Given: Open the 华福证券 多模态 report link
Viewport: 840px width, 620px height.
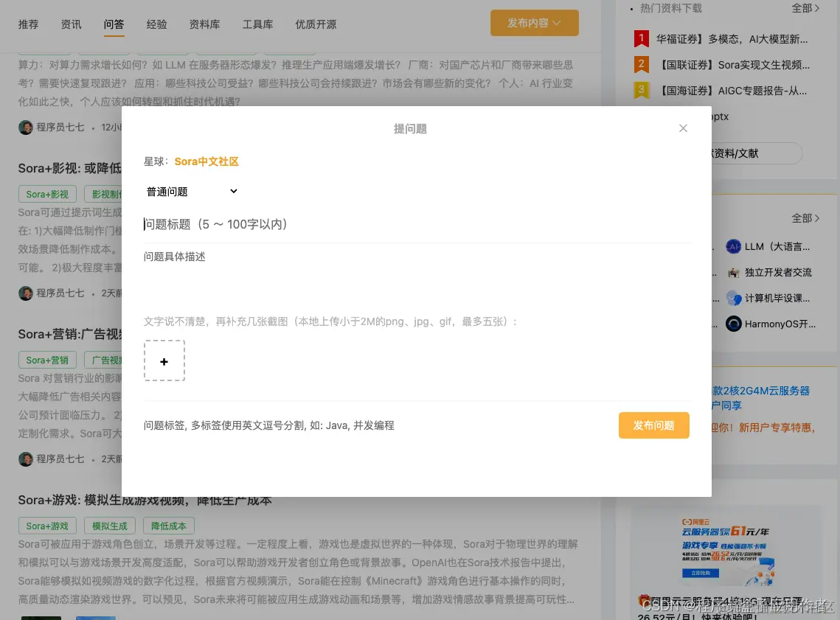Looking at the screenshot, I should pyautogui.click(x=732, y=39).
